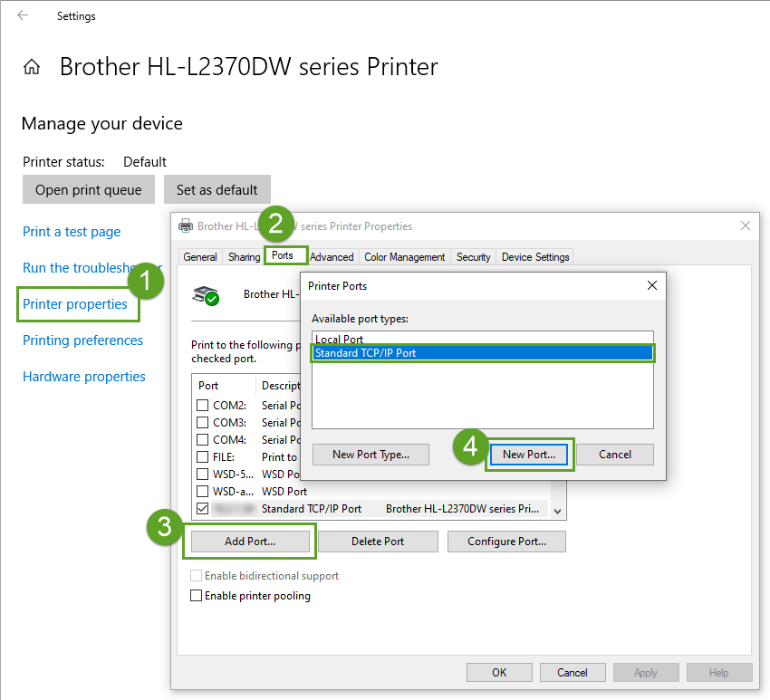Check the WSD-5 port checkbox
Screen dimensions: 770x700
[x=204, y=474]
